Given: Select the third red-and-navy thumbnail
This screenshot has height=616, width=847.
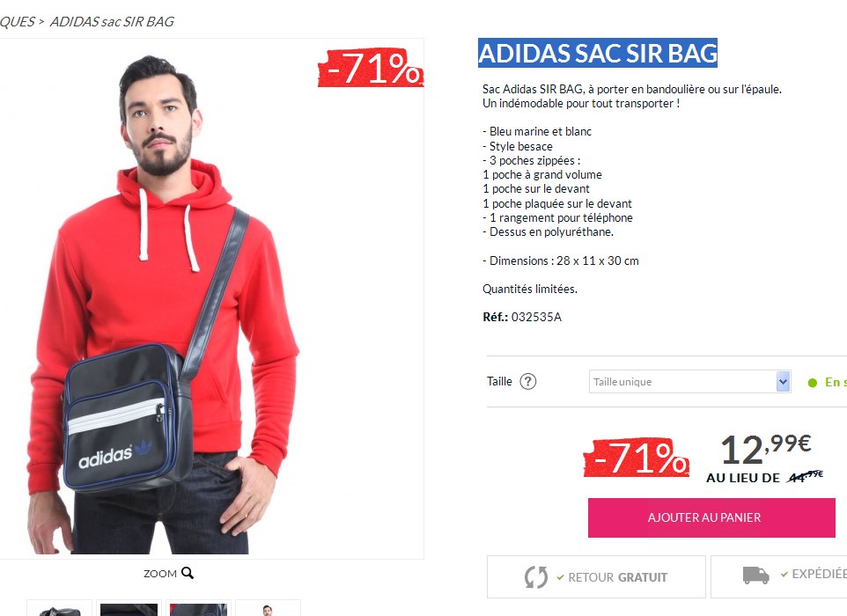Looking at the screenshot, I should click(198, 608).
